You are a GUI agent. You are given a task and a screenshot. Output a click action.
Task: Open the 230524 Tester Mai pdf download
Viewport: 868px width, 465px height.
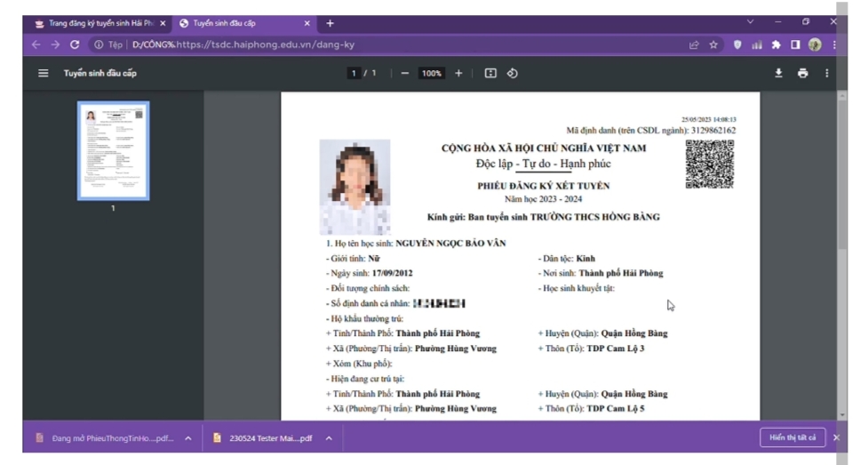[x=267, y=438]
